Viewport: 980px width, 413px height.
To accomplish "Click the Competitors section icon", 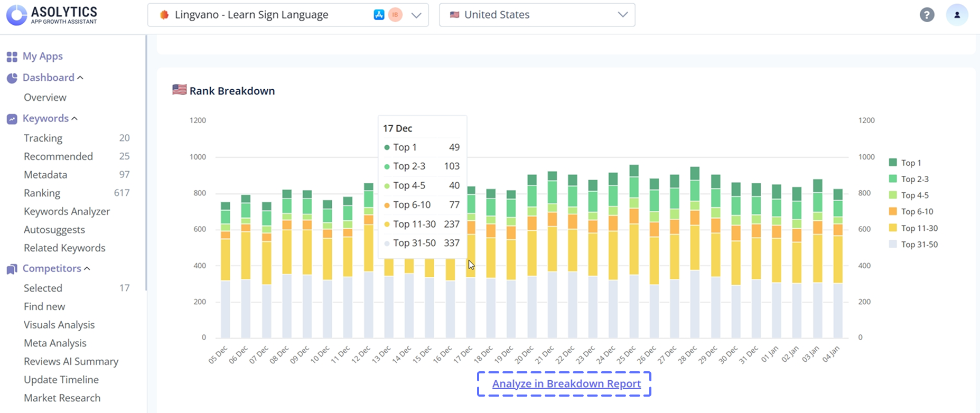I will tap(12, 269).
